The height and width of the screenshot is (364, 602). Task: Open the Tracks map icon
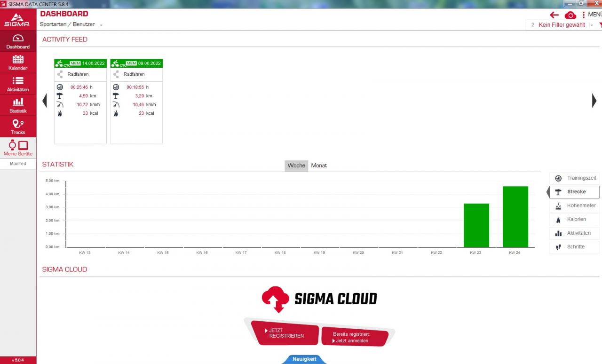(x=18, y=127)
